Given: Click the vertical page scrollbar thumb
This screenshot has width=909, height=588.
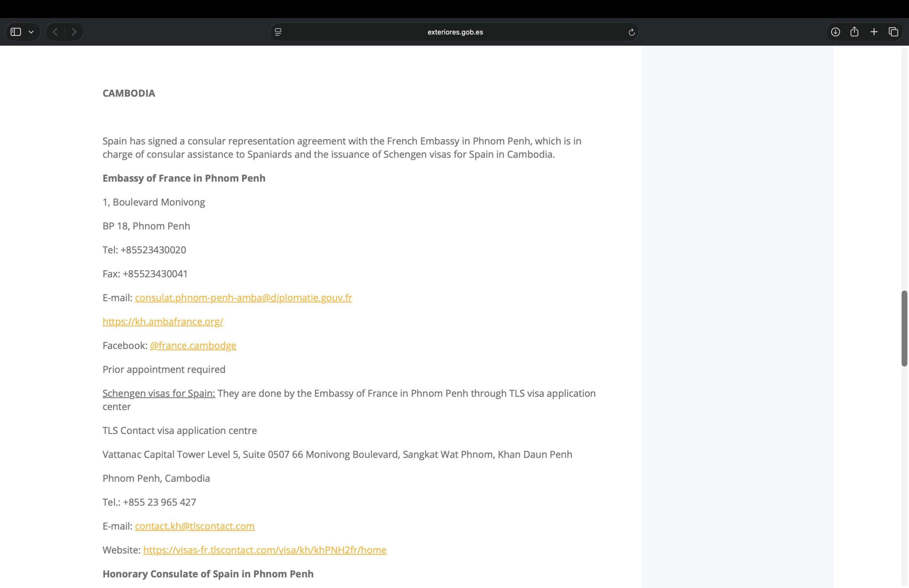Looking at the screenshot, I should (x=904, y=328).
